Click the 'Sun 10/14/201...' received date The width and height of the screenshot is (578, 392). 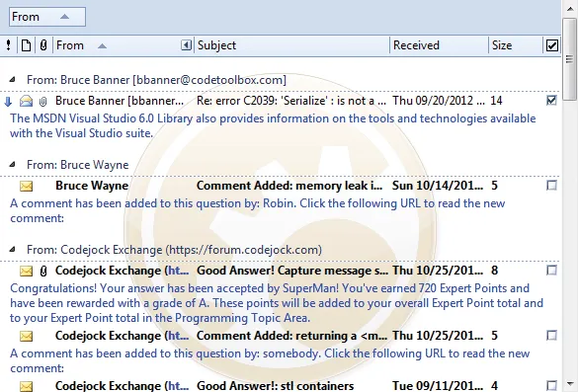click(x=438, y=186)
